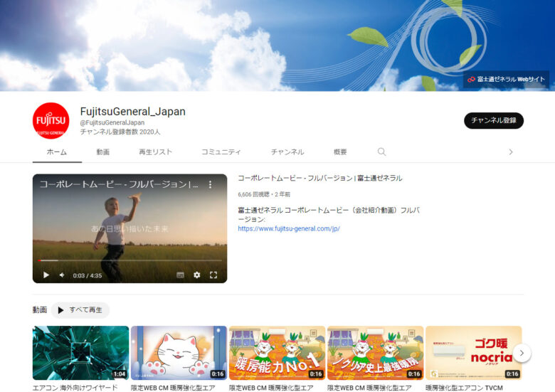The image size is (555, 392).
Task: Go to the コミュニティ tab
Action: pos(221,152)
